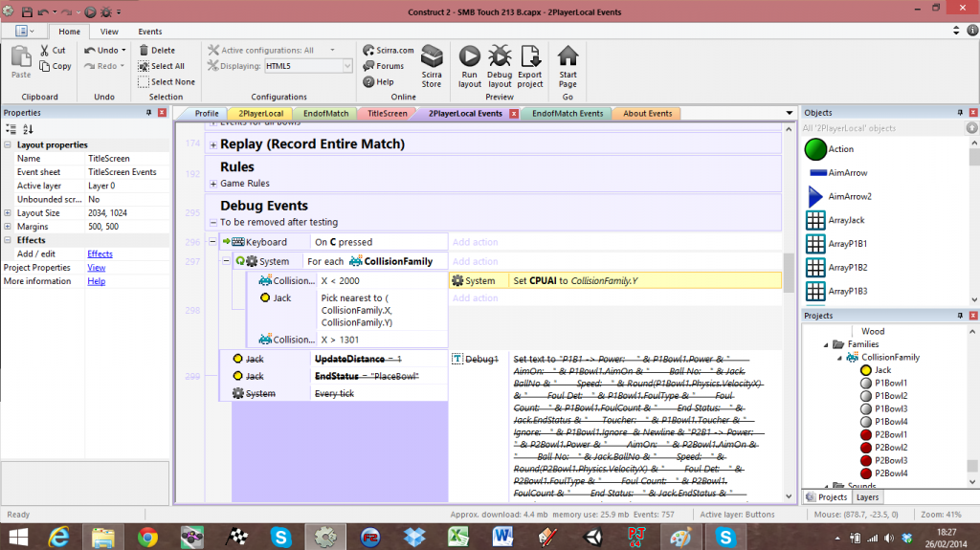This screenshot has width=980, height=550.
Task: Go to Start Page
Action: (x=568, y=66)
